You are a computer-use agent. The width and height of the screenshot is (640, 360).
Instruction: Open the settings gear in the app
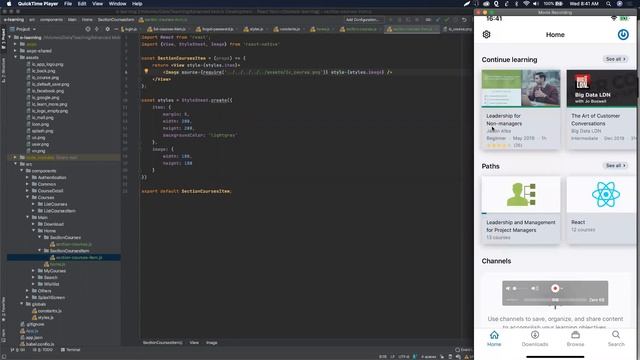[486, 35]
